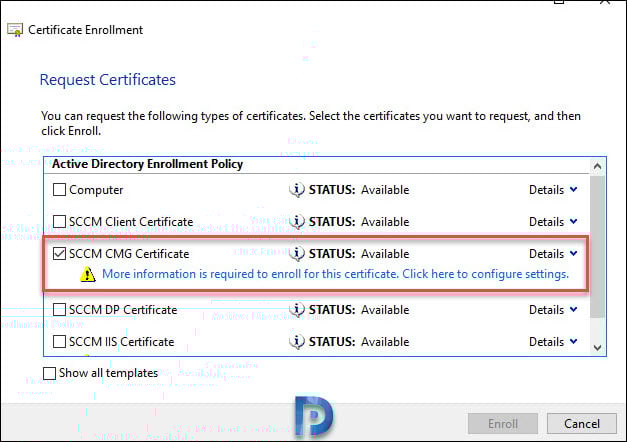627x442 pixels.
Task: Expand Details for Computer certificate
Action: [553, 190]
